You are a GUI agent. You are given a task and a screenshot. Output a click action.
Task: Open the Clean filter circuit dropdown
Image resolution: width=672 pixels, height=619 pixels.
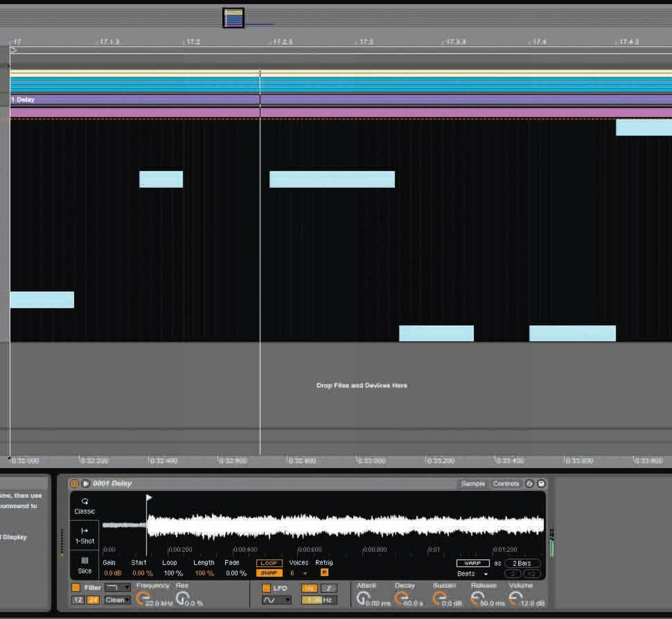click(x=117, y=600)
